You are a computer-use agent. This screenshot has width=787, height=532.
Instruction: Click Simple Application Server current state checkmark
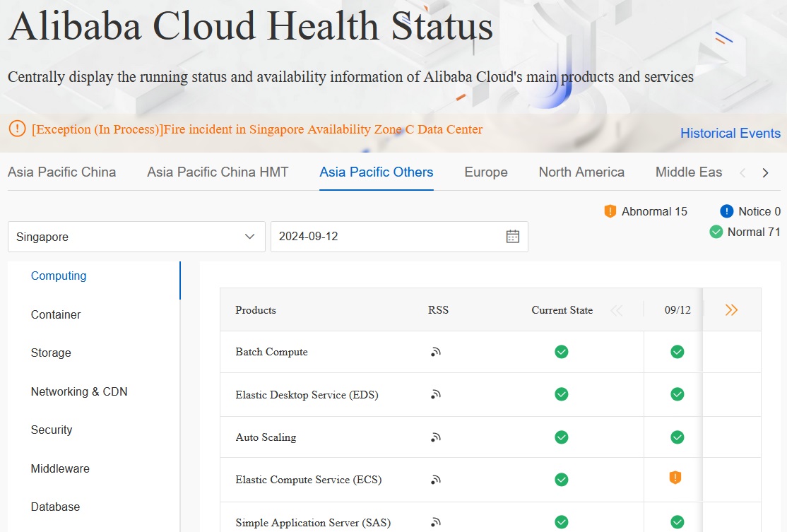pos(562,523)
